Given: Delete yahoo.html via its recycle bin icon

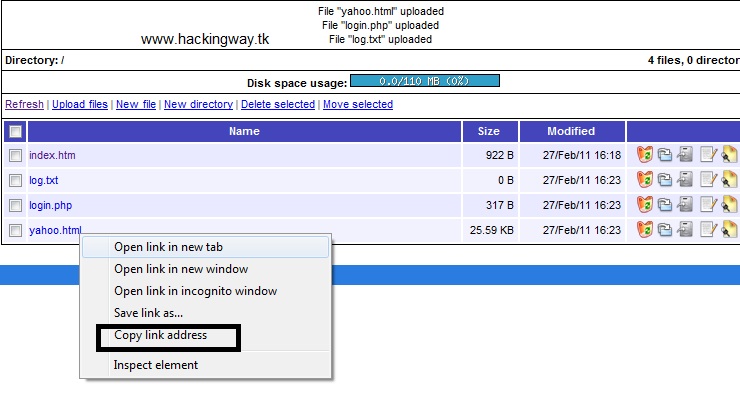Looking at the screenshot, I should click(645, 229).
